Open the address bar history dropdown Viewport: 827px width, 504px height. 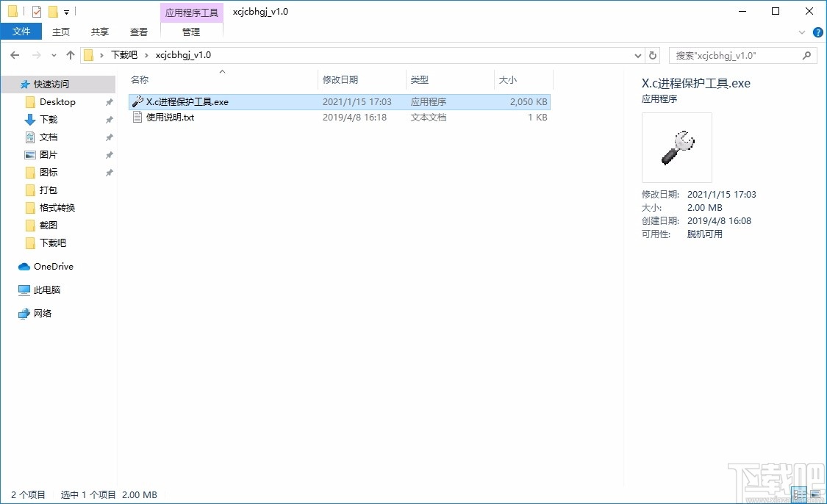coord(638,54)
